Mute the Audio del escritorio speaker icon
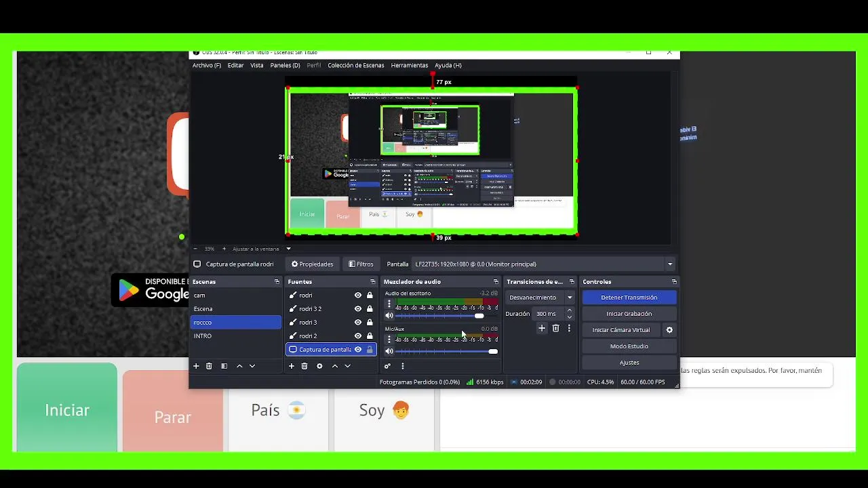 click(389, 316)
